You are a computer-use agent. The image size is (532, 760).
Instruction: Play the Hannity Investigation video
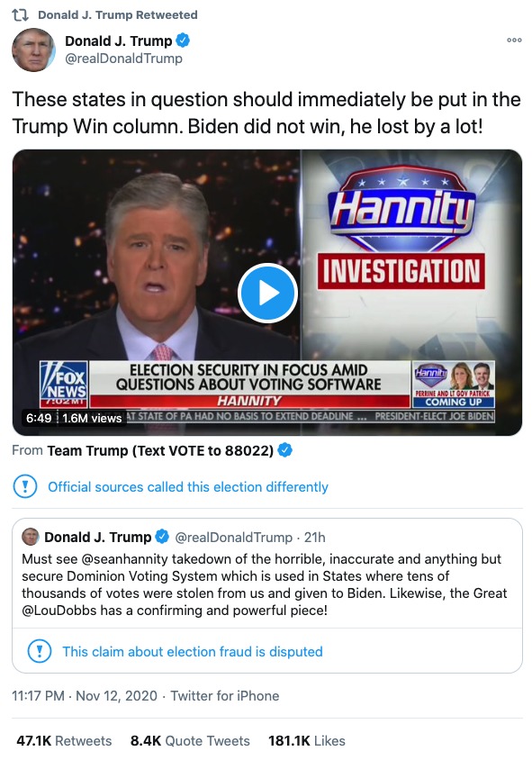tap(266, 292)
